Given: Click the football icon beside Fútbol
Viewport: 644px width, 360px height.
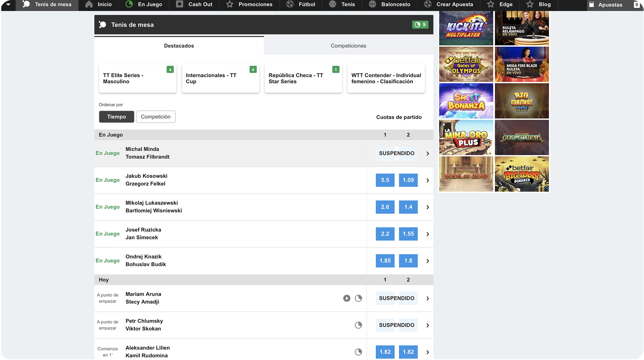Looking at the screenshot, I should [290, 4].
